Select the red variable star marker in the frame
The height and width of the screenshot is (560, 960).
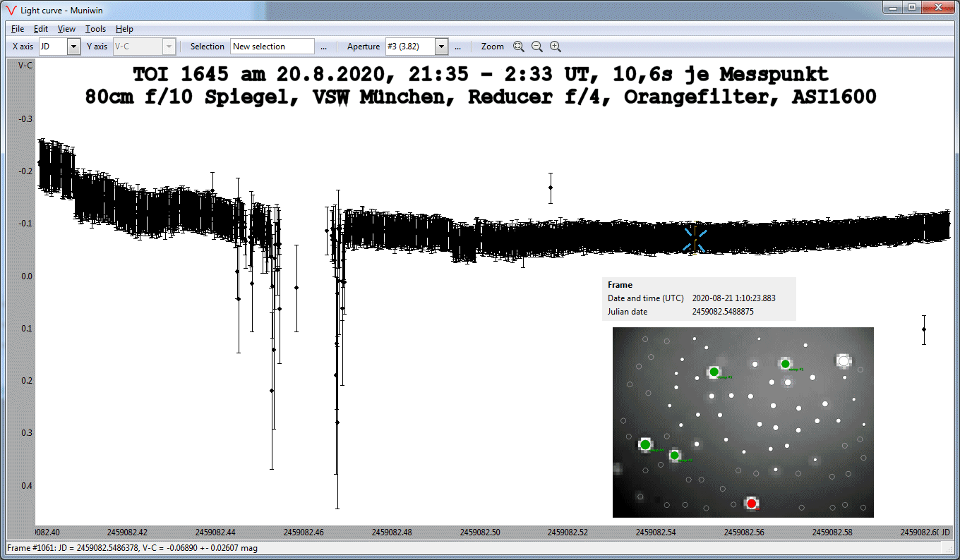(752, 503)
